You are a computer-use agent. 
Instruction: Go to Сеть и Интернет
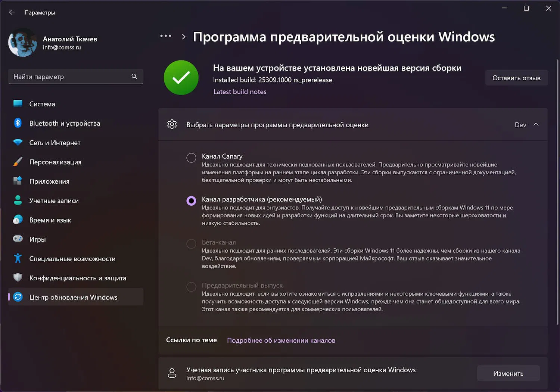(x=76, y=143)
